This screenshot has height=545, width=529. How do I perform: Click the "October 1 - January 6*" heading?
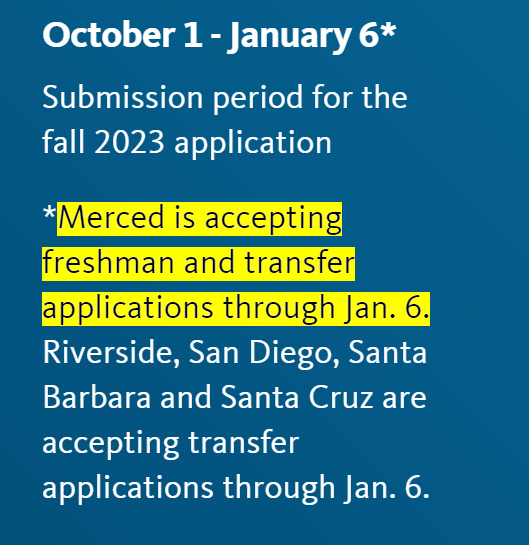point(219,36)
